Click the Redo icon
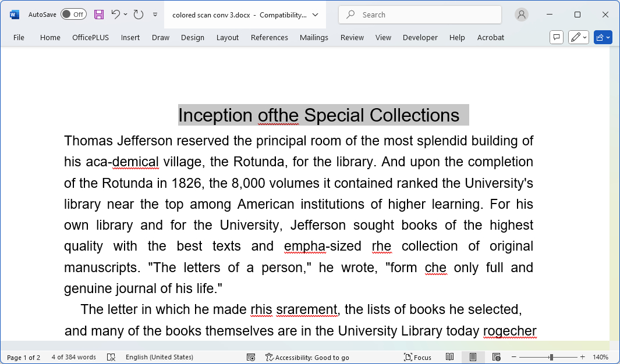 pos(139,15)
